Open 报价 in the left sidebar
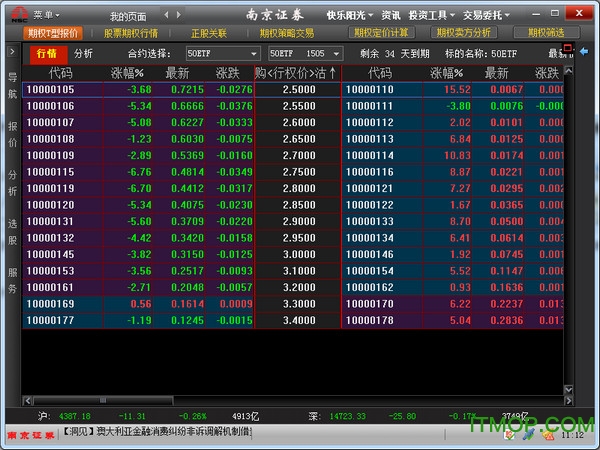Viewport: 600px width, 450px height. (x=13, y=135)
